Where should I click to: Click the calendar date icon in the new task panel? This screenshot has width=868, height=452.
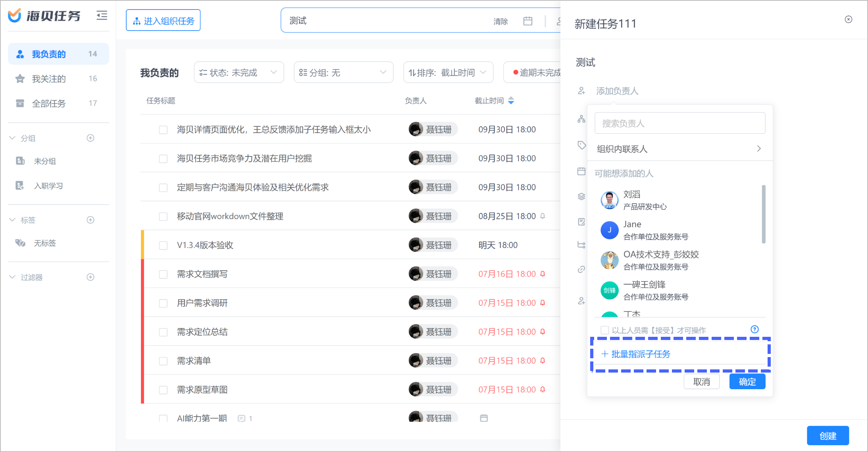pos(581,171)
